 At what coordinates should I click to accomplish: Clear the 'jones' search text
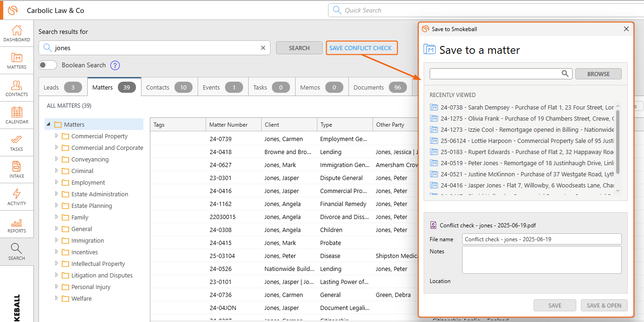(263, 48)
